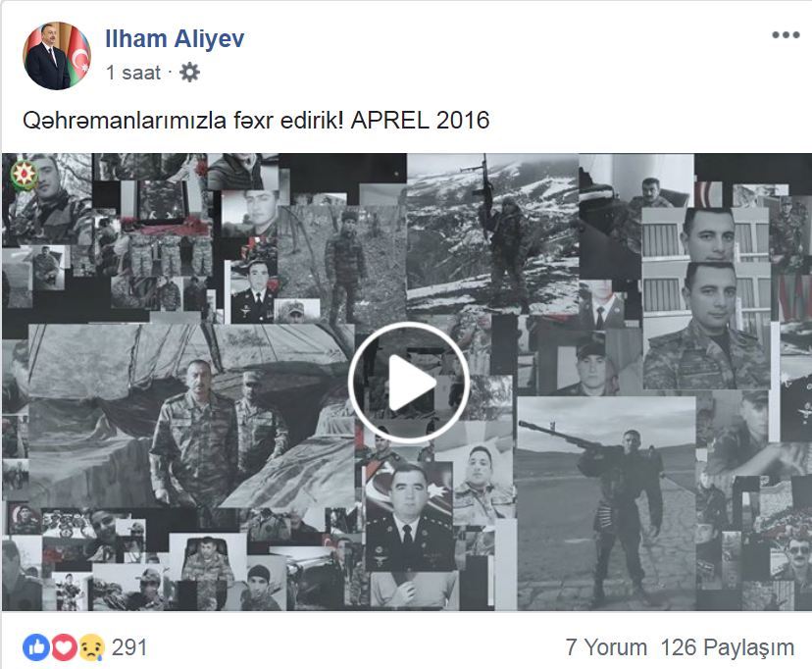This screenshot has height=669, width=812.
Task: Open the Ilham Aliyev profile name link
Action: [x=175, y=39]
